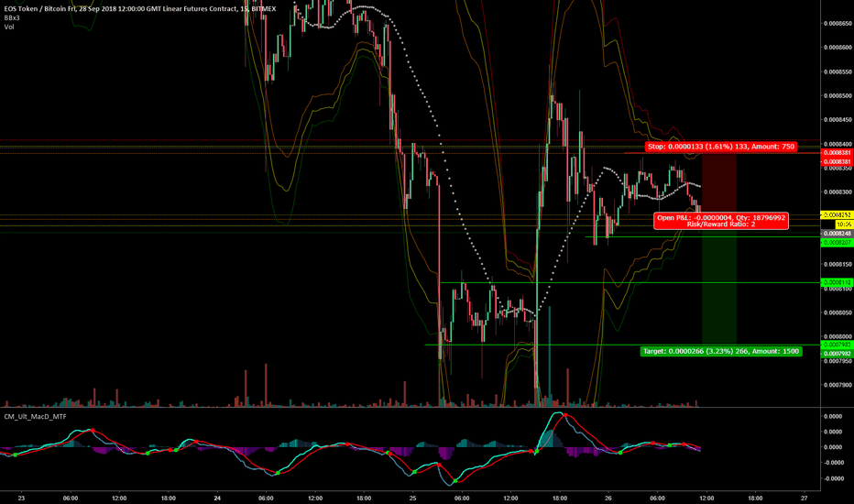Click the yellow current price label 0.0008252
854x504 pixels.
(x=838, y=215)
